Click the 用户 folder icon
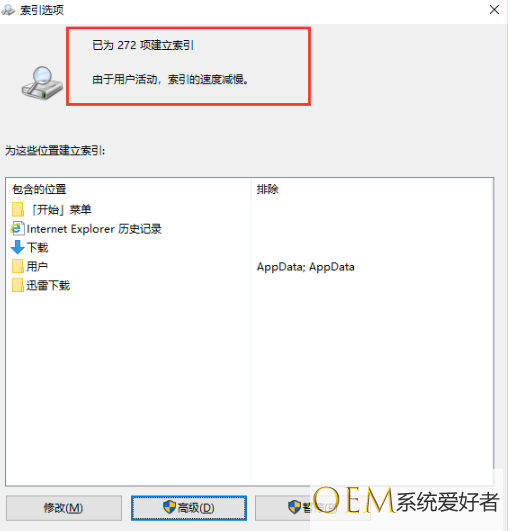This screenshot has width=508, height=531. tap(18, 266)
